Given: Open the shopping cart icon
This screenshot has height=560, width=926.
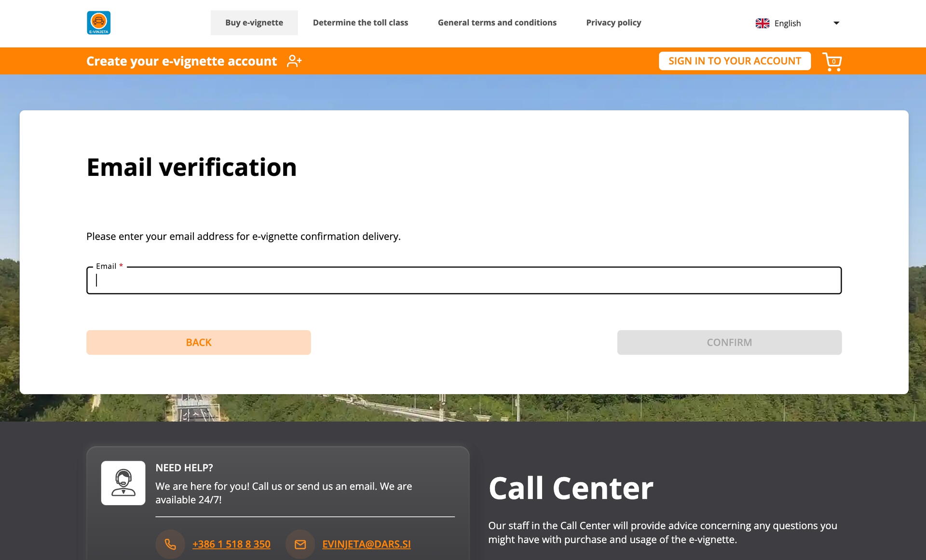Looking at the screenshot, I should (x=832, y=62).
